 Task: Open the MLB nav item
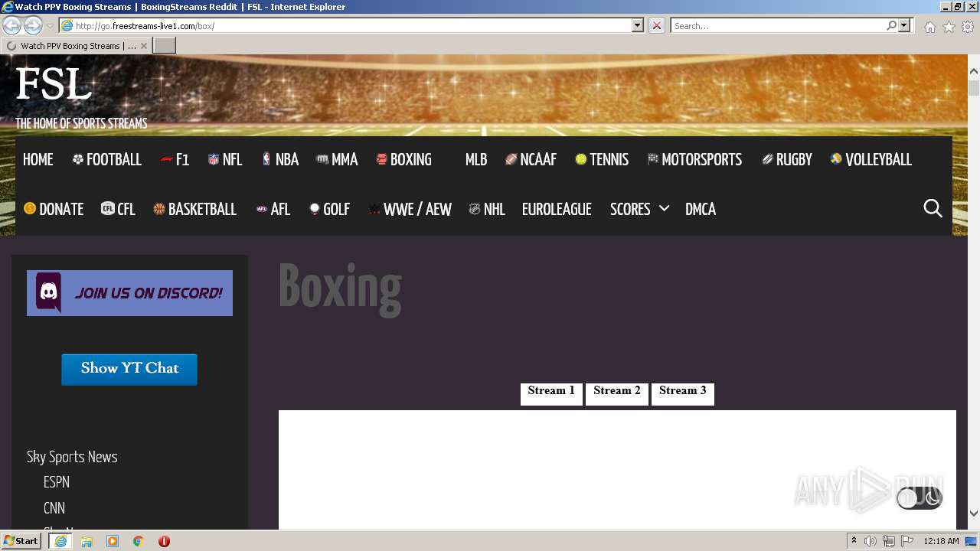(x=476, y=160)
